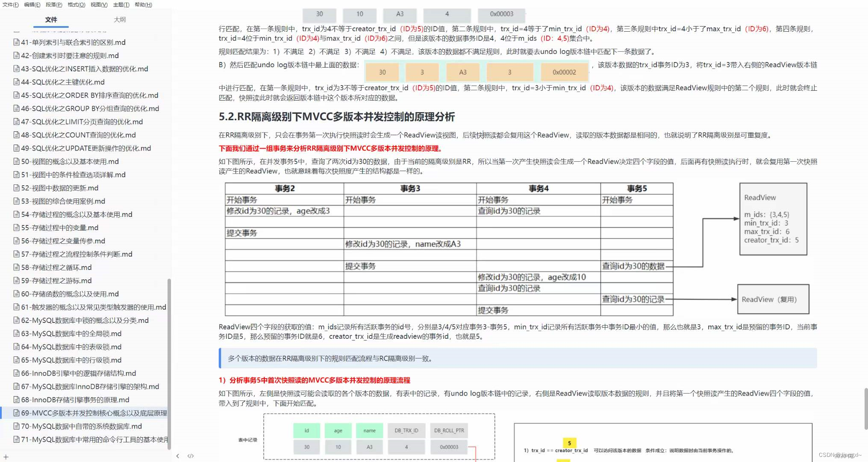Click the 事务5 header cell in table image

tap(637, 189)
